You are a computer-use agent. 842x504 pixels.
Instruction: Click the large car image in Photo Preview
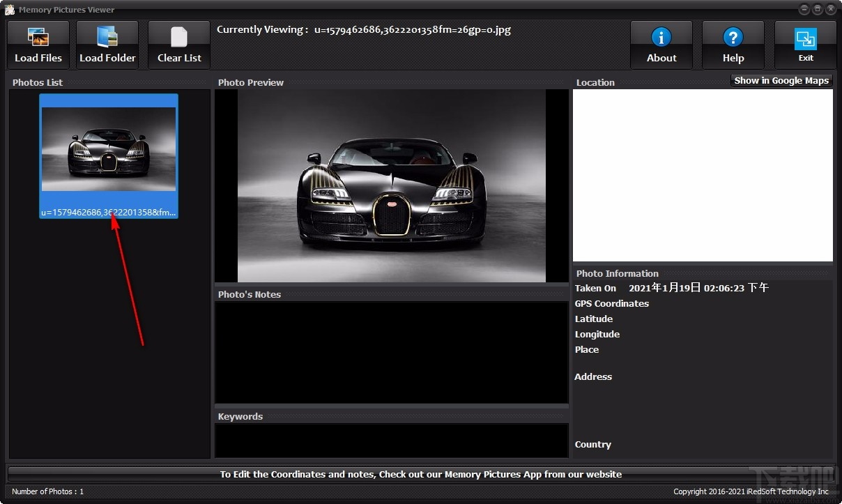click(392, 185)
